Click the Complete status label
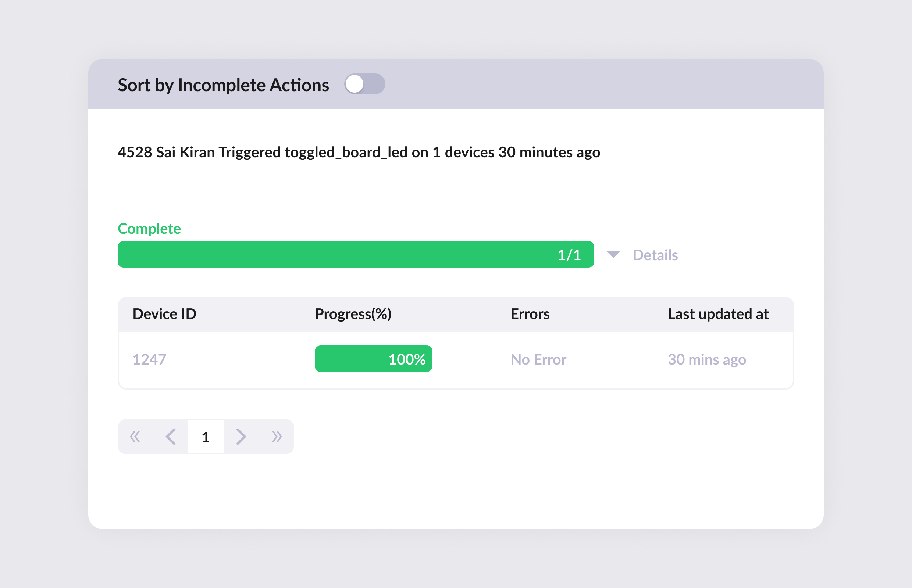 (x=149, y=228)
